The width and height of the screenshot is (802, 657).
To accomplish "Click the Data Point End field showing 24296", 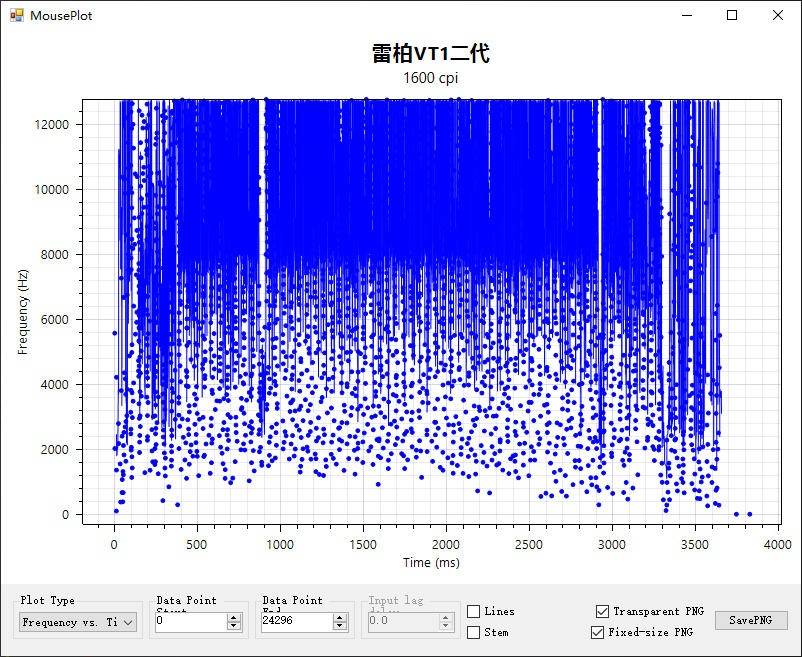I will 295,622.
